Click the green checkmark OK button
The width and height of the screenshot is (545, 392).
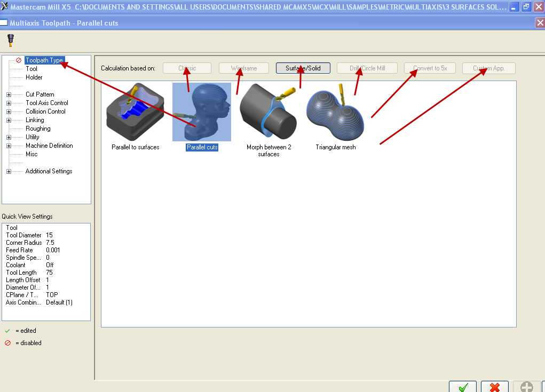(x=463, y=387)
